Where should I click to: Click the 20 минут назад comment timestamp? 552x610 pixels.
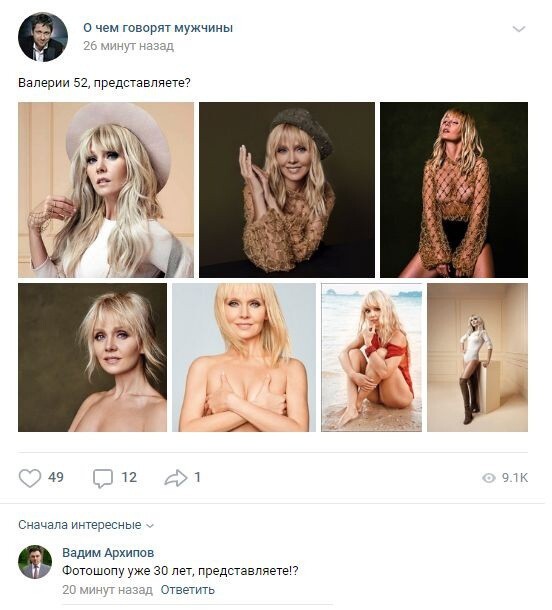[x=107, y=590]
